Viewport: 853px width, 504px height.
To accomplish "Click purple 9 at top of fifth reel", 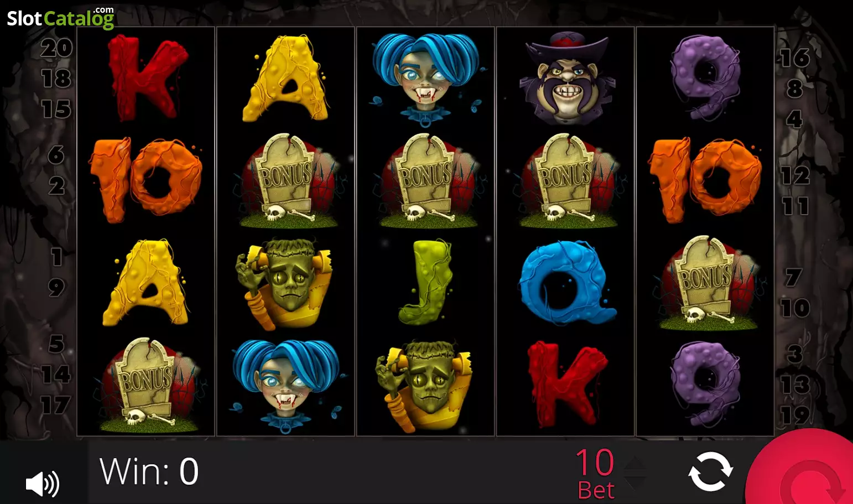I will pos(705,77).
